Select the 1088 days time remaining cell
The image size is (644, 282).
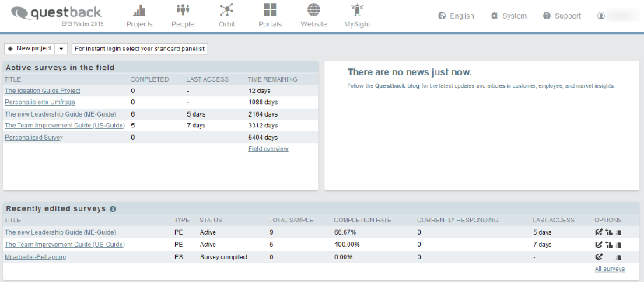point(263,103)
